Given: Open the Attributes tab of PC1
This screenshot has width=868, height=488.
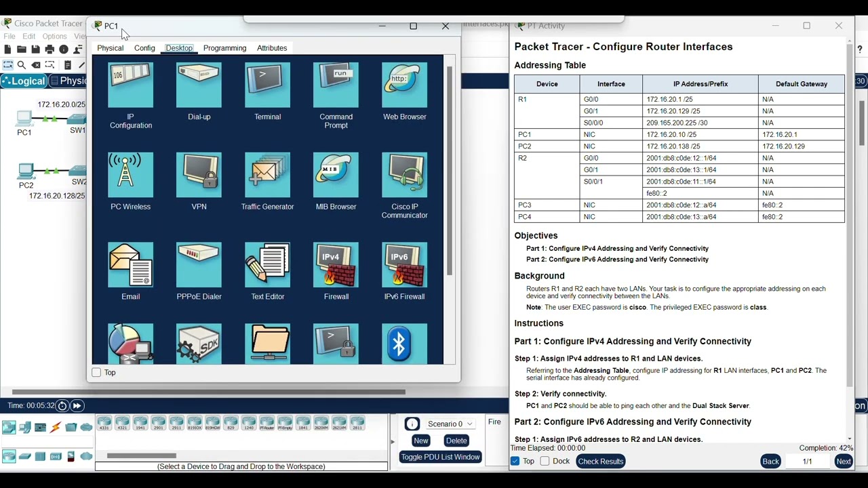Looking at the screenshot, I should (x=272, y=48).
